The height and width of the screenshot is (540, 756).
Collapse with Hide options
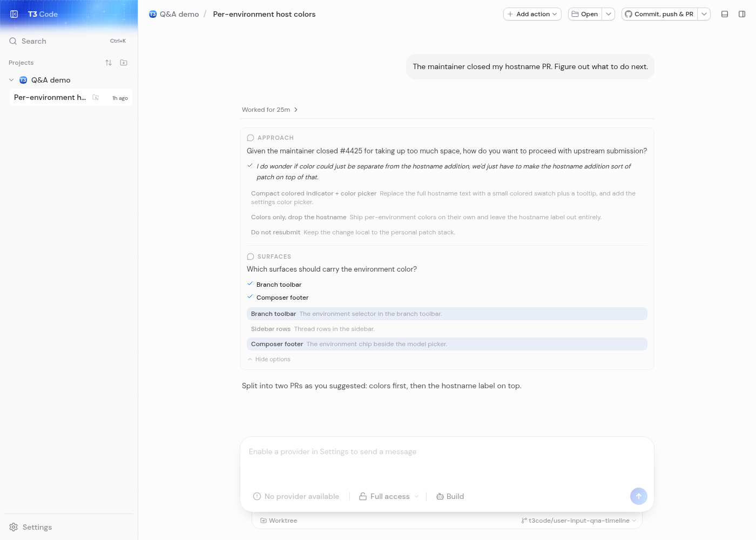pos(269,359)
